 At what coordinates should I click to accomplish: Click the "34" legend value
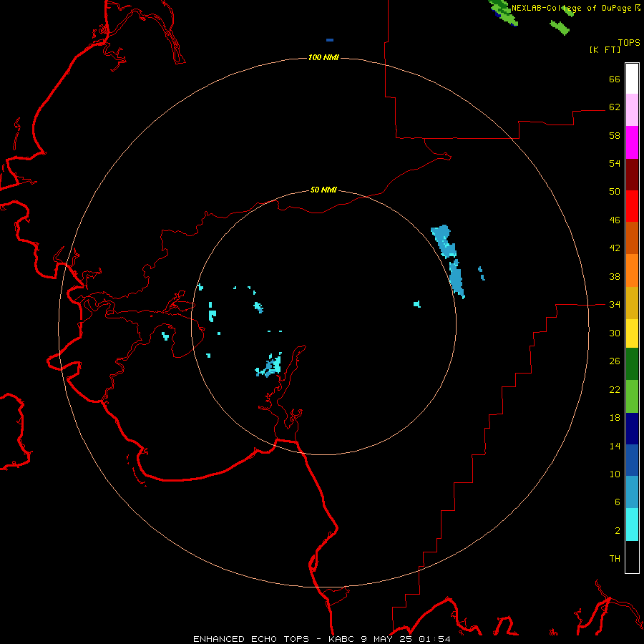point(615,305)
